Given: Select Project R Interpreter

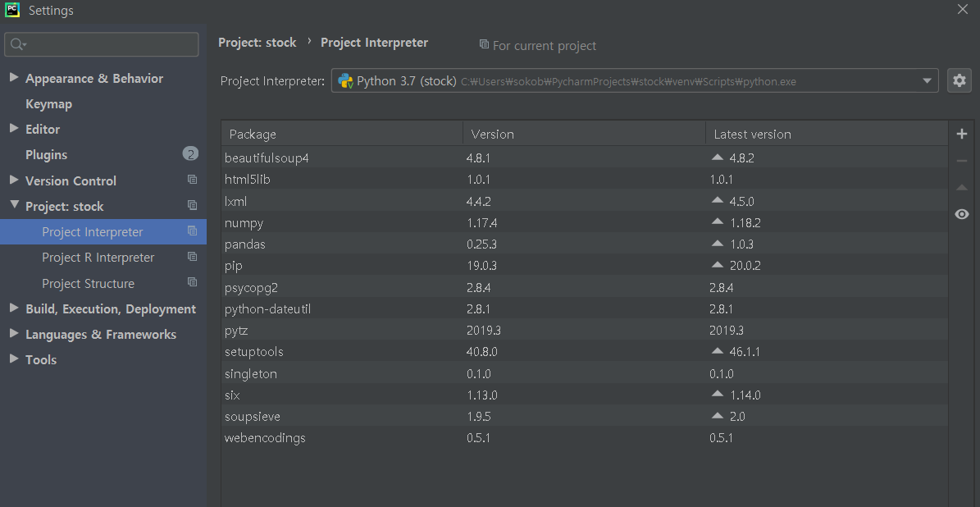Looking at the screenshot, I should [98, 258].
